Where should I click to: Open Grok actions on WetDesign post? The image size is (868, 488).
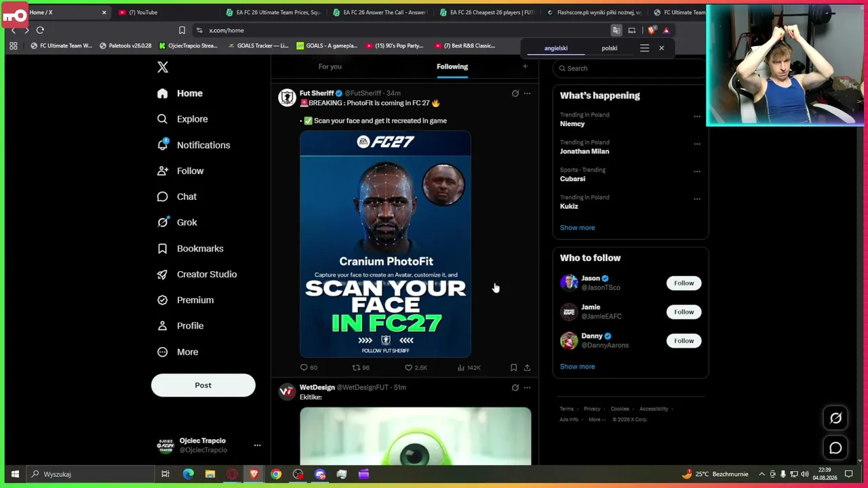pos(515,388)
